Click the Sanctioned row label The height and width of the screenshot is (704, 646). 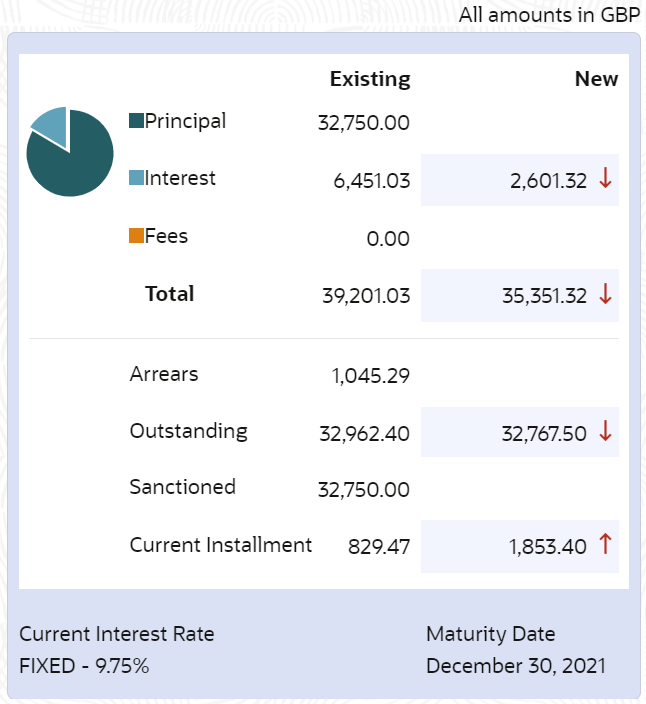click(x=183, y=487)
